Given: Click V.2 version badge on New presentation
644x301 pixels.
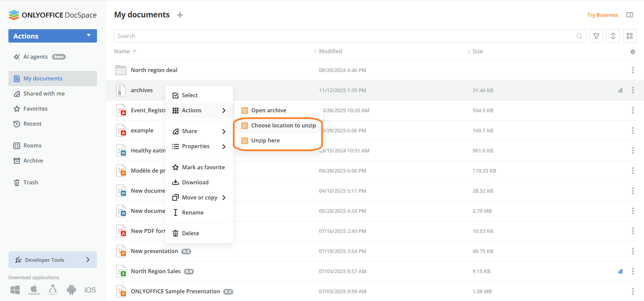Looking at the screenshot, I should [x=186, y=251].
